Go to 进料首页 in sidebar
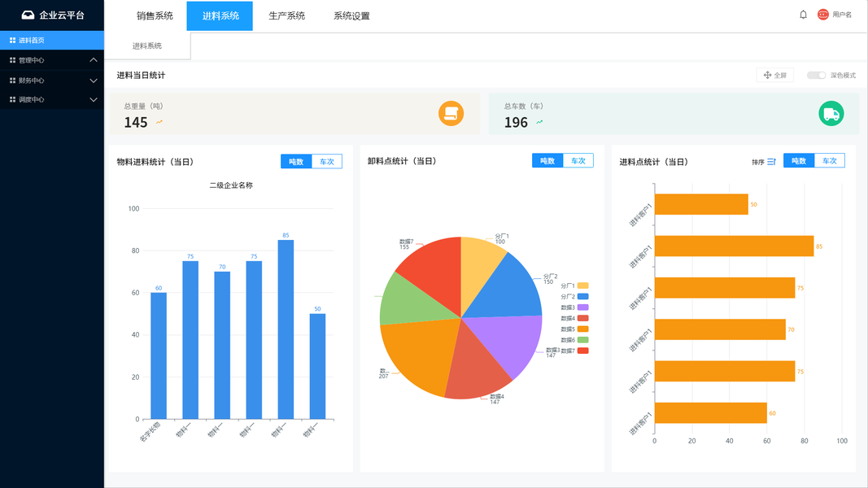The width and height of the screenshot is (868, 488). click(52, 41)
